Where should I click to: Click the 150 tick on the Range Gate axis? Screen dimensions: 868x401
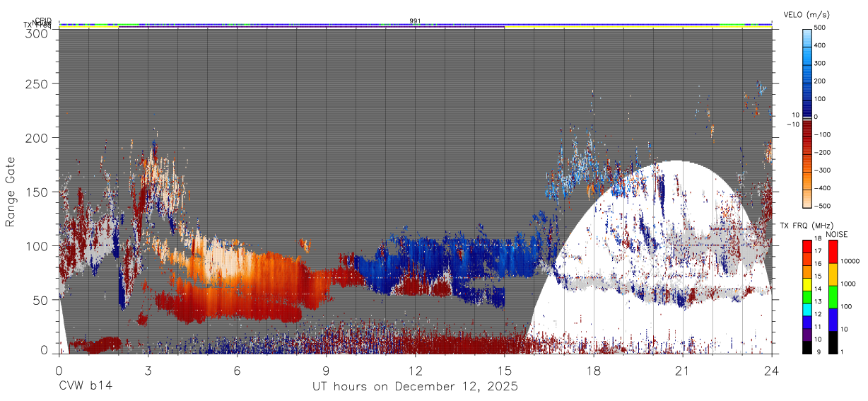point(37,192)
